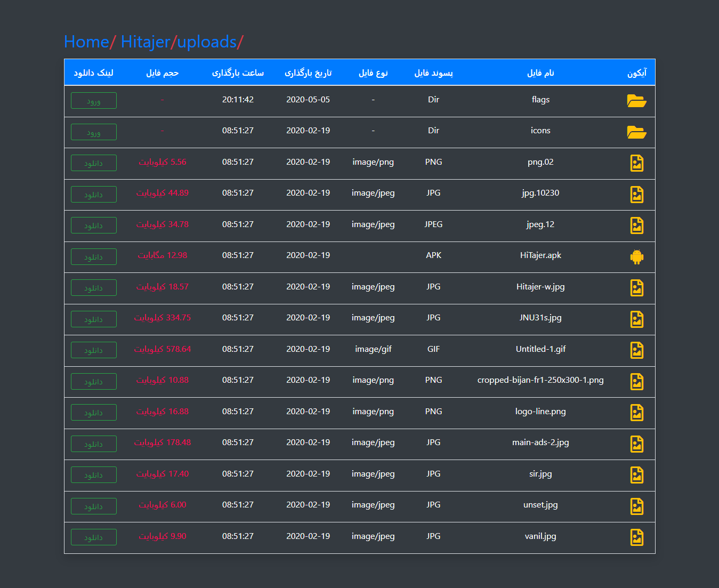Viewport: 719px width, 588px height.
Task: Select the HiTajer.apk file name
Action: tap(540, 255)
